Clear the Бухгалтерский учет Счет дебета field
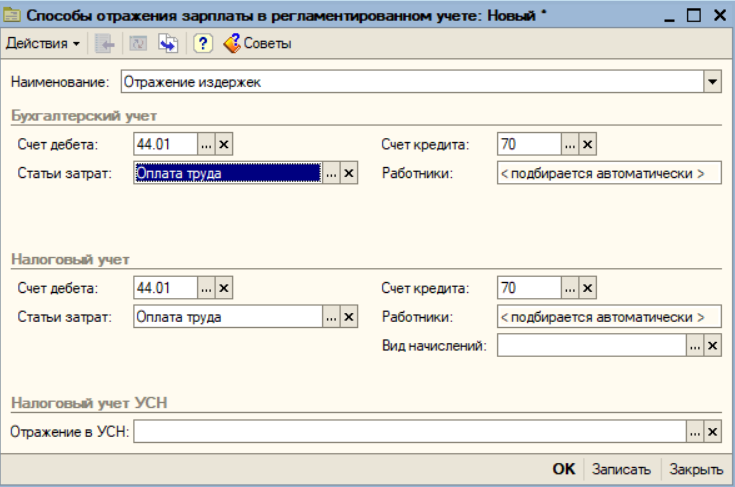The image size is (735, 487). click(224, 144)
